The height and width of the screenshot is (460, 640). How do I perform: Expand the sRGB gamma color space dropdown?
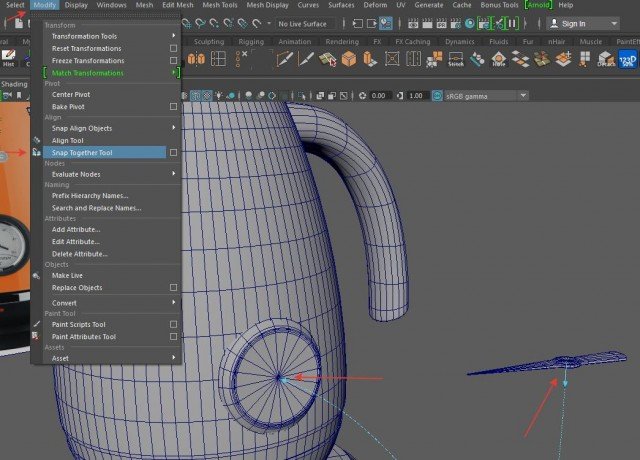click(x=484, y=96)
